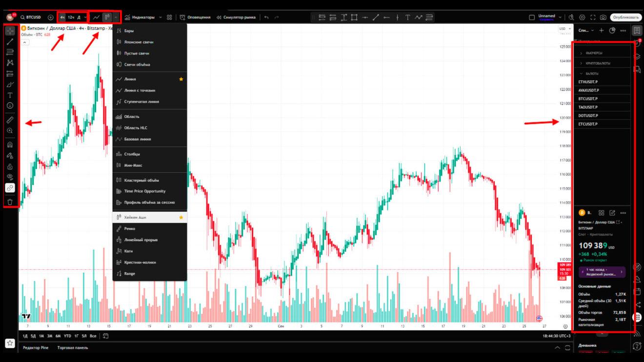Select the 1М time range button

41,336
